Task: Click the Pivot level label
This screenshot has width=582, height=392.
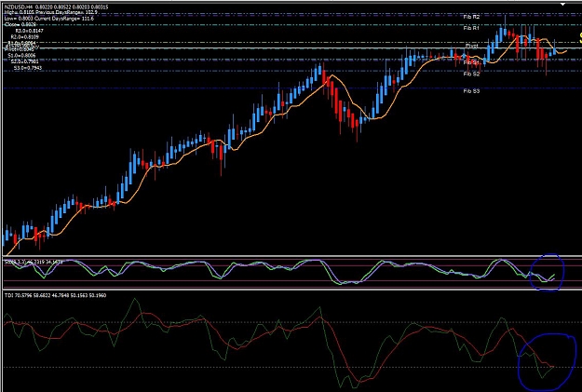Action: click(x=472, y=46)
